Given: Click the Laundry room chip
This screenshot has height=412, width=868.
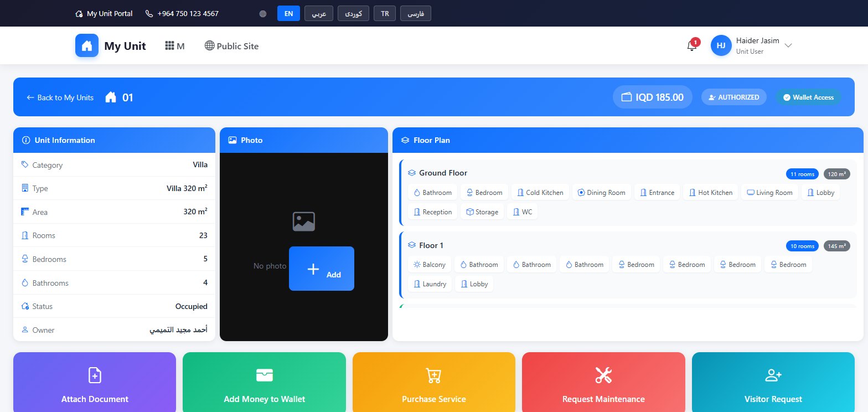Looking at the screenshot, I should coord(430,284).
